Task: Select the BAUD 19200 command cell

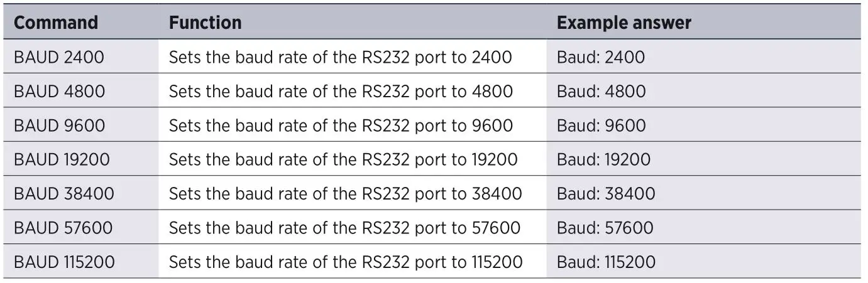Action: tap(62, 159)
